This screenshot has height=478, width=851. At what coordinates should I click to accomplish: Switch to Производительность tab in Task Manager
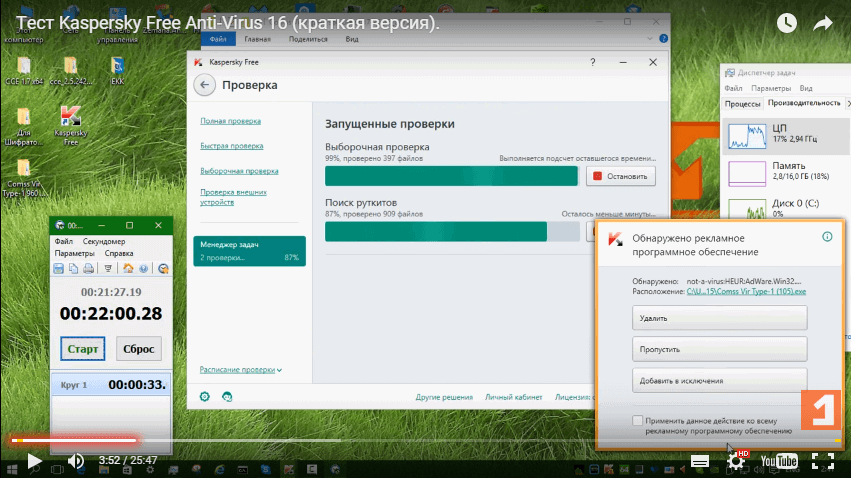point(804,103)
